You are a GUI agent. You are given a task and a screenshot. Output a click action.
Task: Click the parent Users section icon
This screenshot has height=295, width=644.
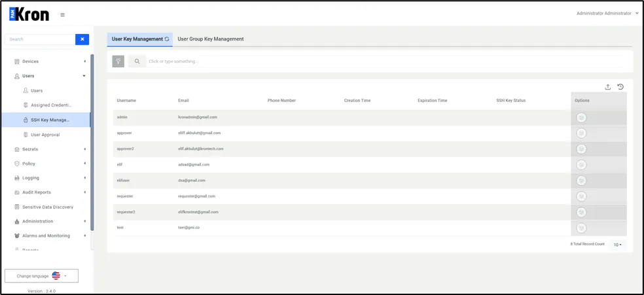[x=17, y=76]
